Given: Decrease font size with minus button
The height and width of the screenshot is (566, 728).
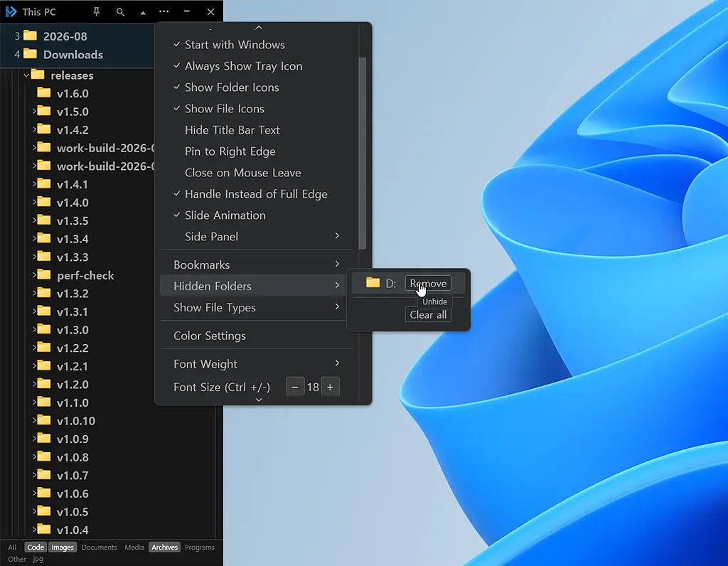Looking at the screenshot, I should [295, 387].
